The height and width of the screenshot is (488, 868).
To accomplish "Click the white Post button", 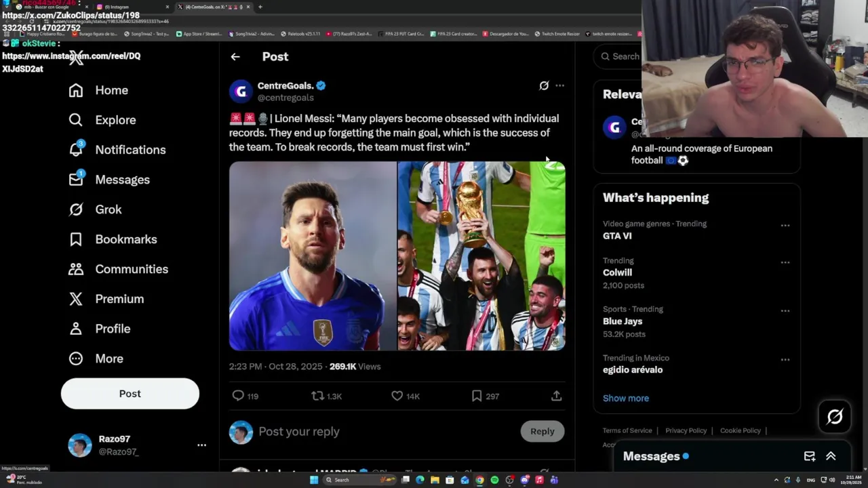I will pos(130,394).
